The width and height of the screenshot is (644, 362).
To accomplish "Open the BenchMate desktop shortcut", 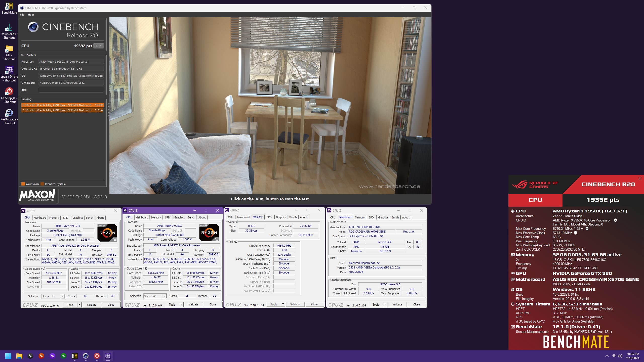I will pyautogui.click(x=9, y=8).
